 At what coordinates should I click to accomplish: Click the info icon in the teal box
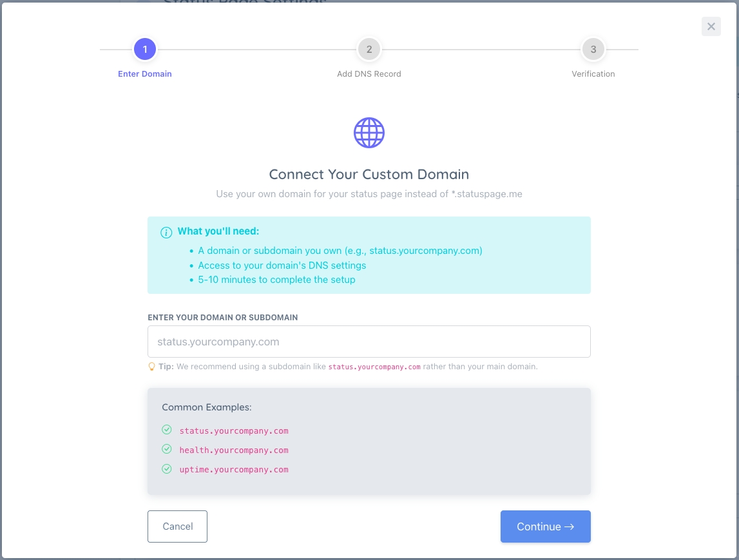tap(165, 233)
